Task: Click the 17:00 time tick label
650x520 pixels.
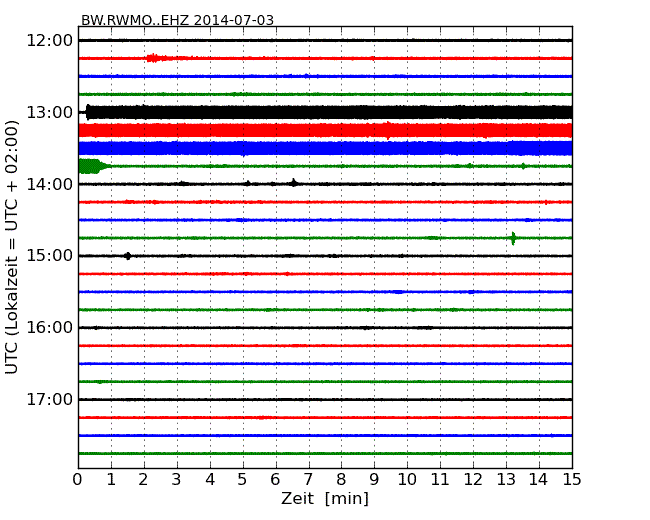Action: click(50, 399)
